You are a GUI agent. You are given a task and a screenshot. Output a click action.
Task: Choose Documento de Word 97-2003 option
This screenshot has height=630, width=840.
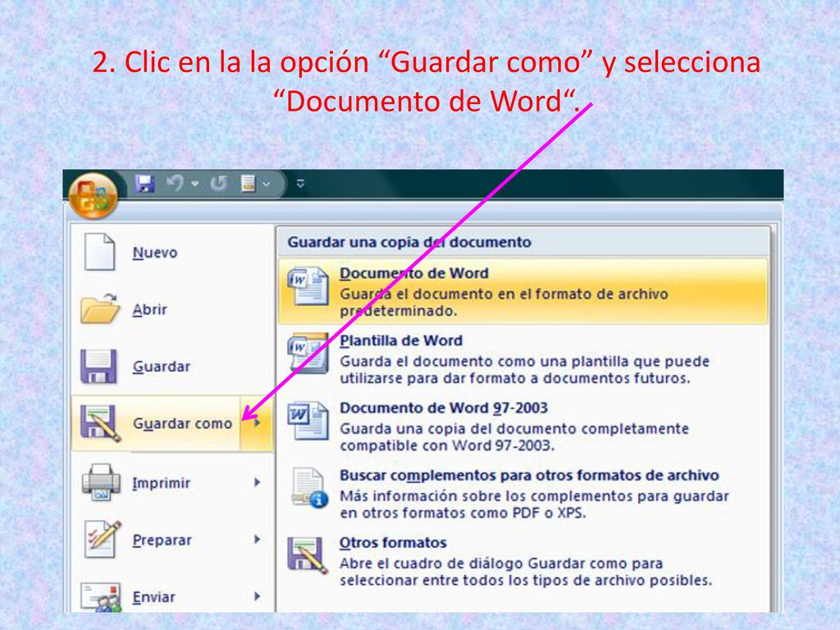(523, 427)
